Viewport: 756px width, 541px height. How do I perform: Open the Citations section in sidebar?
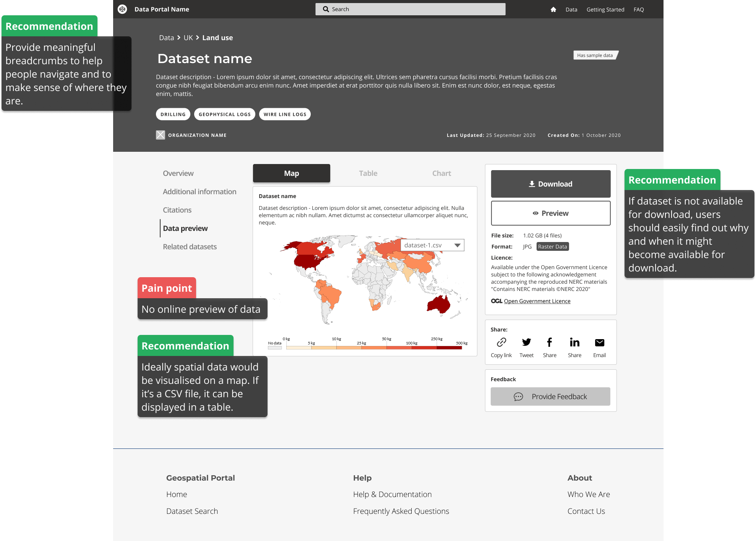click(x=177, y=210)
